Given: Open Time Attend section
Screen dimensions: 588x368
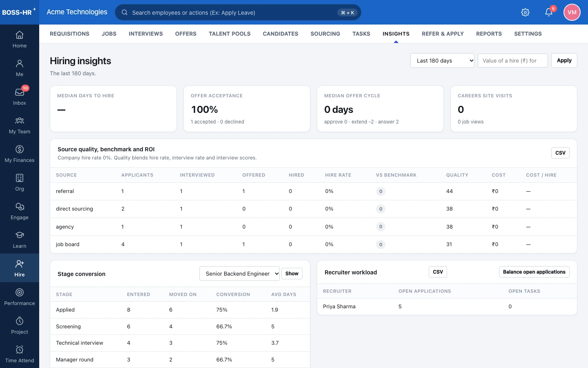Looking at the screenshot, I should (x=20, y=355).
